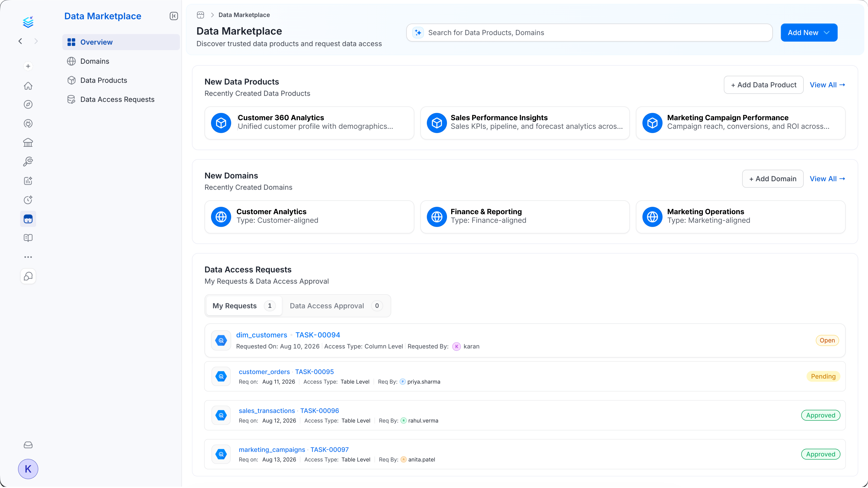The image size is (868, 488).
Task: Click the Add Domain button
Action: click(x=773, y=179)
